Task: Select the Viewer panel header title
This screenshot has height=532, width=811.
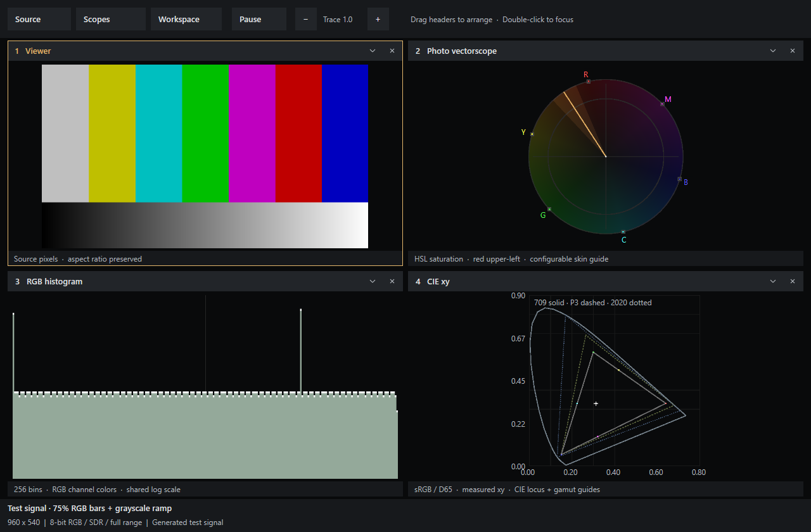Action: pyautogui.click(x=38, y=51)
